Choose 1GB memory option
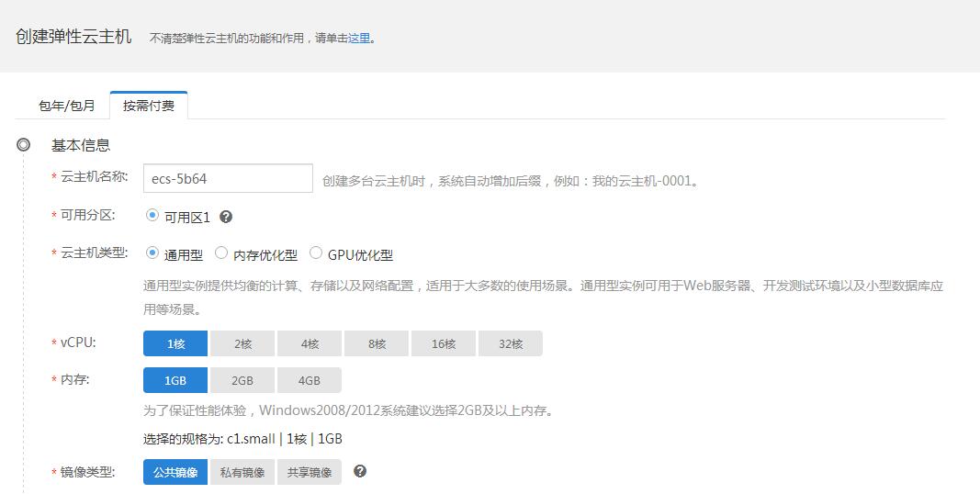Screen dimensions: 980x494 pyautogui.click(x=175, y=380)
